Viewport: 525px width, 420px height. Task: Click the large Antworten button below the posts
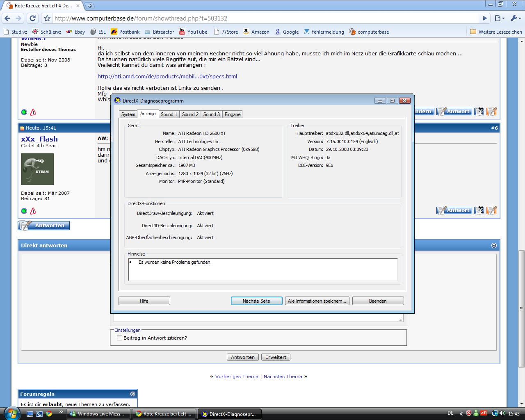coord(44,226)
